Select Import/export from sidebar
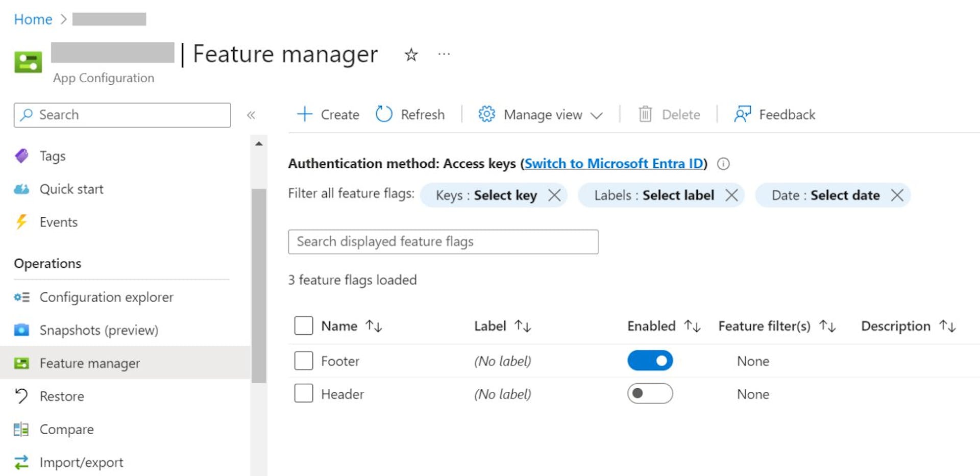Image resolution: width=980 pixels, height=476 pixels. [x=81, y=462]
